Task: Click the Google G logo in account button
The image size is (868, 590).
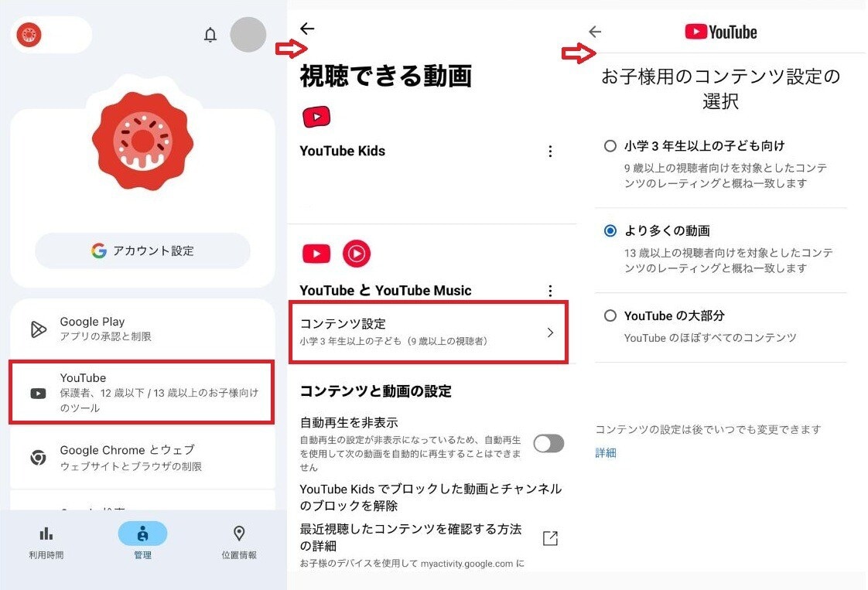Action: (x=99, y=251)
